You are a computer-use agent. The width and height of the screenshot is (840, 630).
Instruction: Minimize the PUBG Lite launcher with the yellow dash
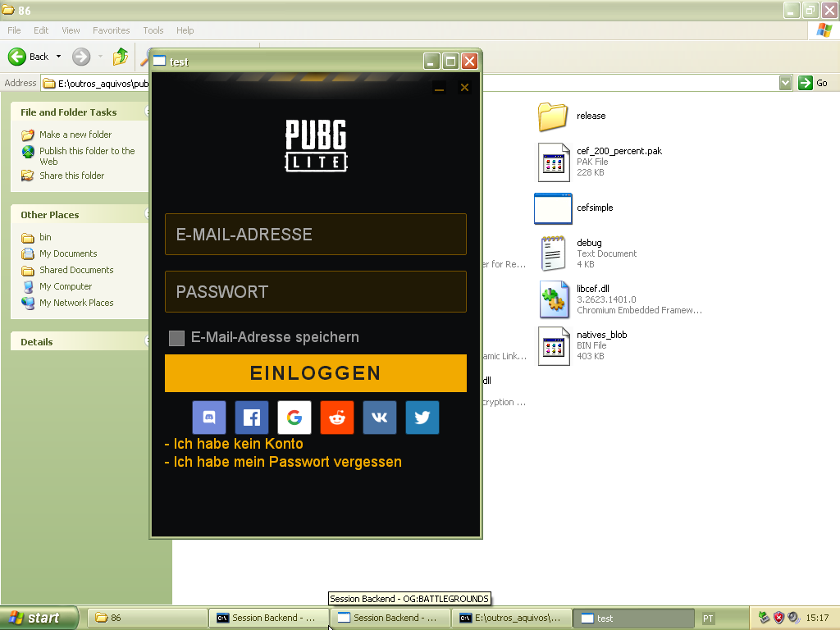pos(440,89)
